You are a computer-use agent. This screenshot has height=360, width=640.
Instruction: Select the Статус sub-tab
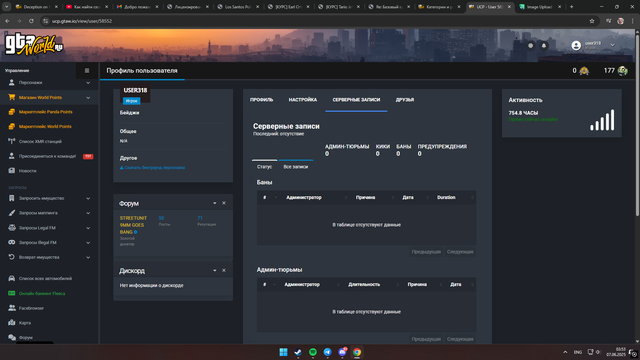tap(264, 167)
